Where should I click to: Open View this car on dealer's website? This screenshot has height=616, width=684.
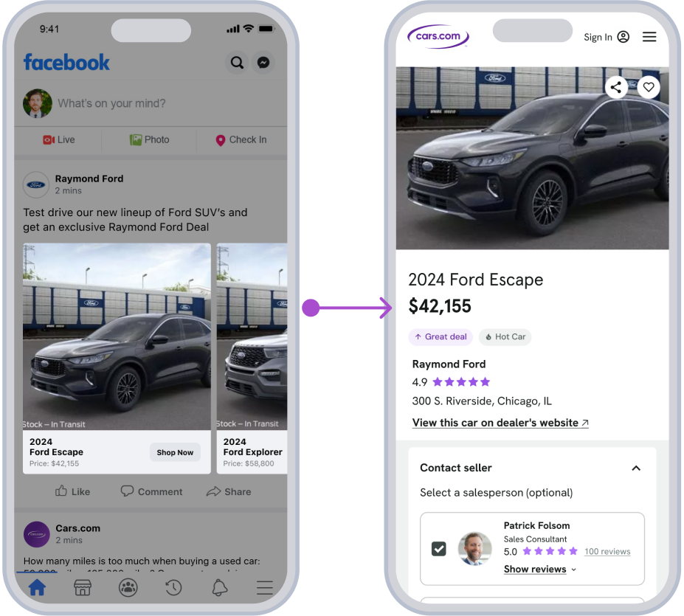click(500, 423)
